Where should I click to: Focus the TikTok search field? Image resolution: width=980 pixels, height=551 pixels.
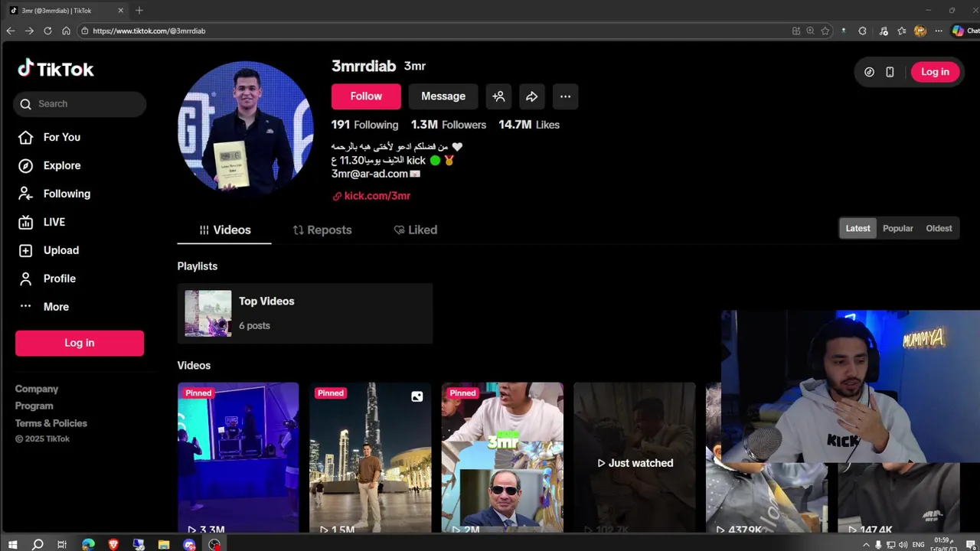80,104
